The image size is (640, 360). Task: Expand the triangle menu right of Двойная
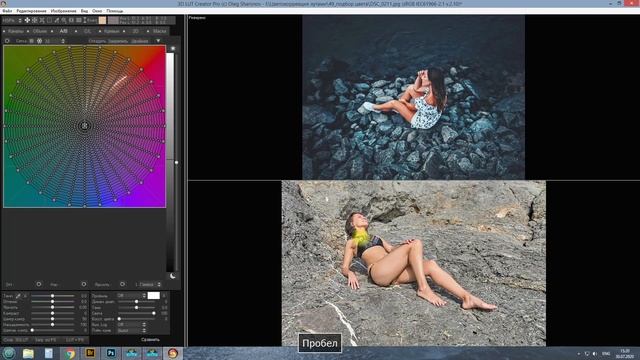pyautogui.click(x=158, y=41)
